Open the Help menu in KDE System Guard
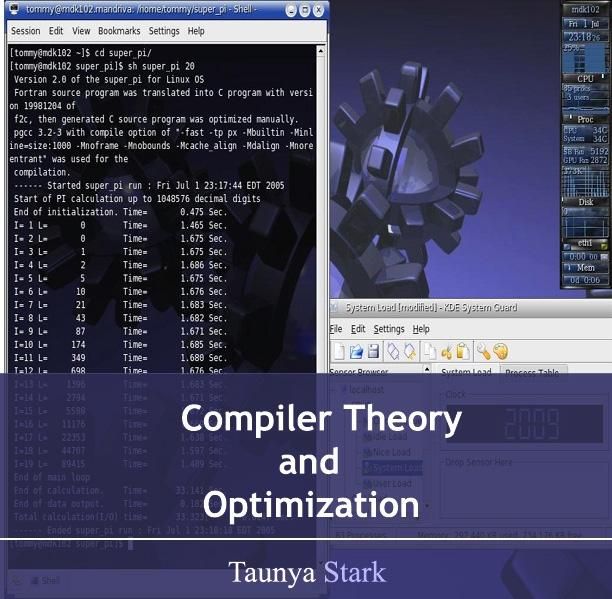 [421, 329]
